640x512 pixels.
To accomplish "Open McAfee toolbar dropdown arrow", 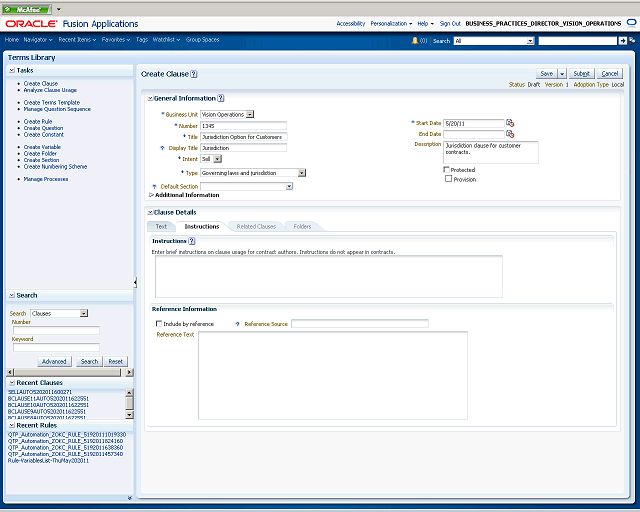I will pos(59,9).
